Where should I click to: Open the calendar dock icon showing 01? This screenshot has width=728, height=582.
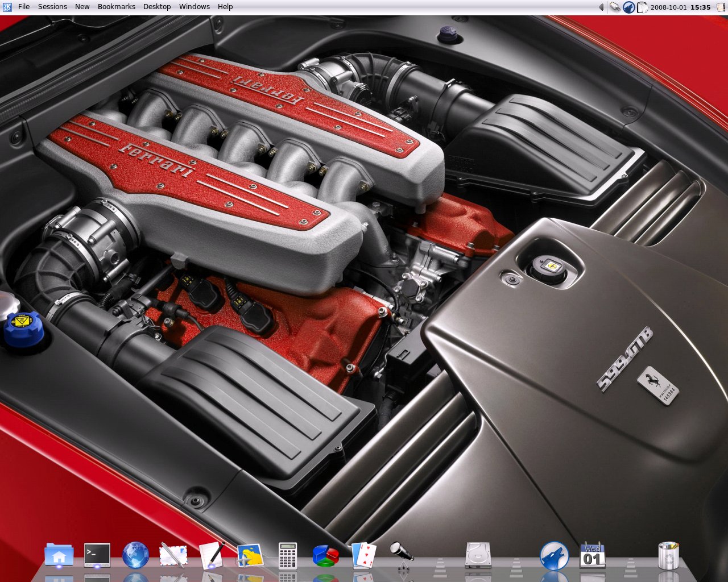tap(592, 555)
